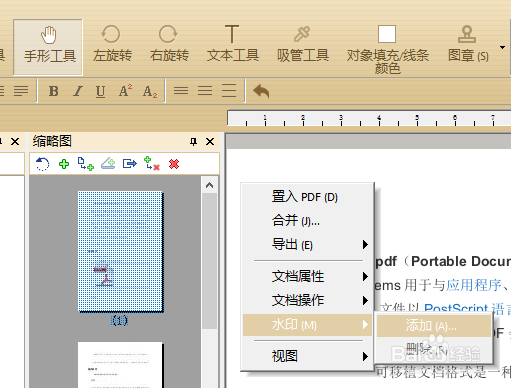Screen dimensions: 511x388
Task: Apply justified text alignment
Action: [x=21, y=91]
